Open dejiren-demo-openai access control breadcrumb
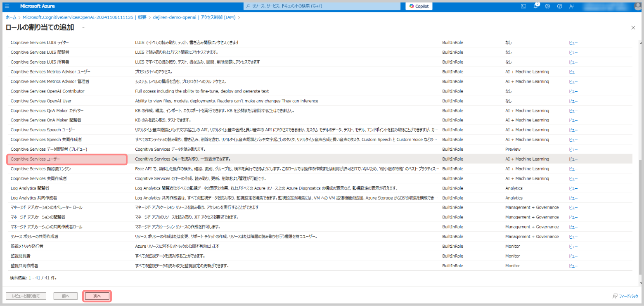The image size is (644, 306). point(194,17)
